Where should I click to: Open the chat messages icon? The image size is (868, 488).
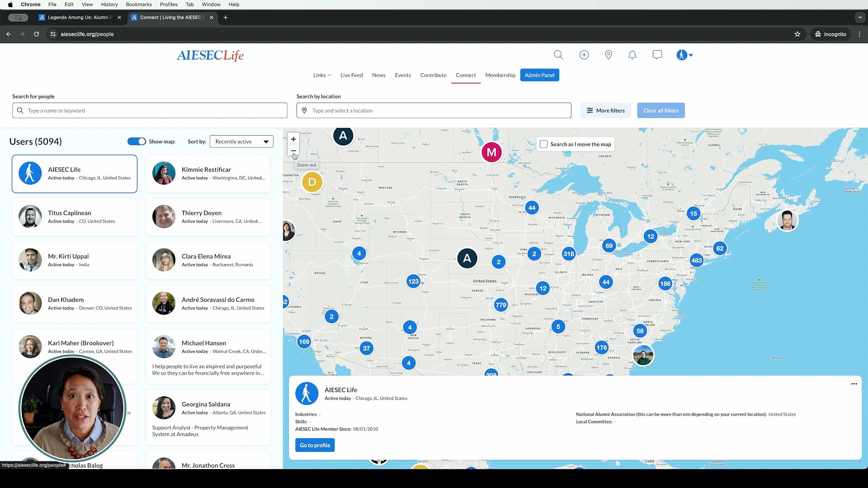[x=657, y=55]
